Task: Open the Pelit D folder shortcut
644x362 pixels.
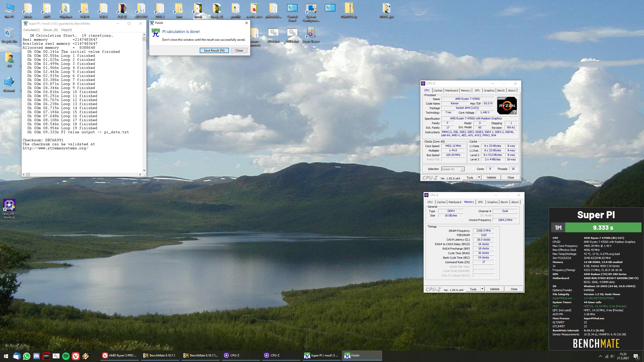Action: [85, 11]
